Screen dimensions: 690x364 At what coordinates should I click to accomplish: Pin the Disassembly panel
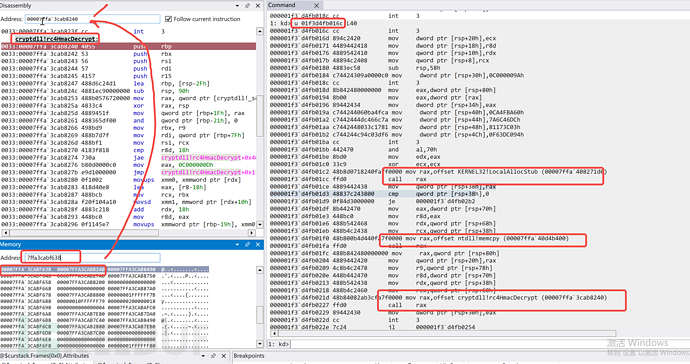pos(248,6)
